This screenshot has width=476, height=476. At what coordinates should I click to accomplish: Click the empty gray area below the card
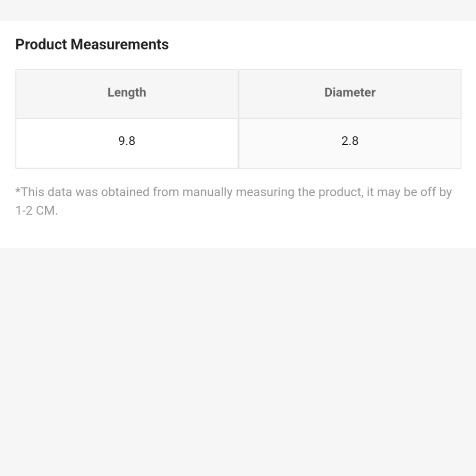click(x=238, y=362)
